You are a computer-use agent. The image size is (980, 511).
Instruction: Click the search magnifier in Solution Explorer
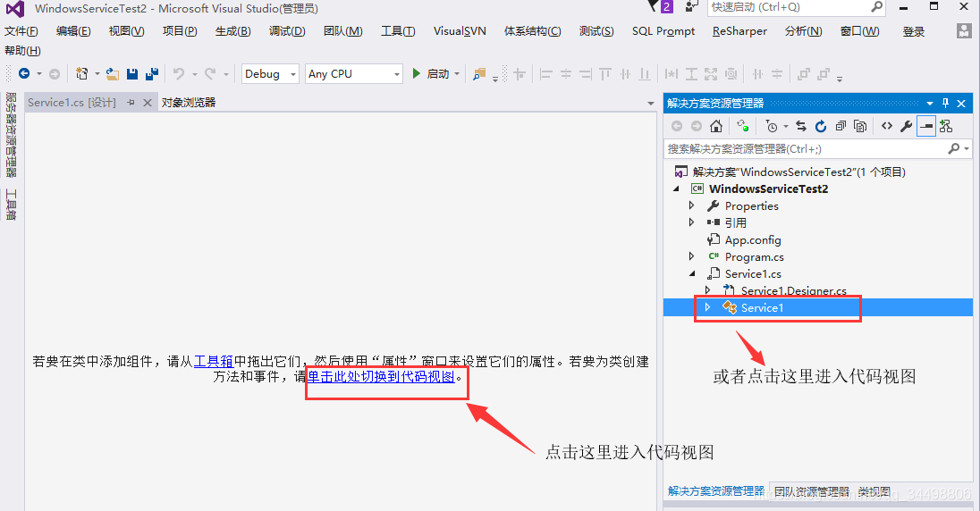tap(954, 148)
